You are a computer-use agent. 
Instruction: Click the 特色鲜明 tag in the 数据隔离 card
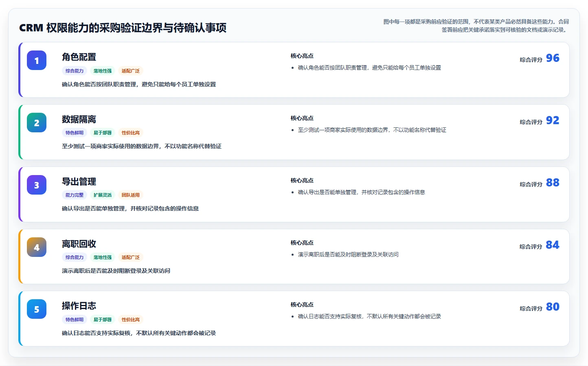[x=75, y=133]
